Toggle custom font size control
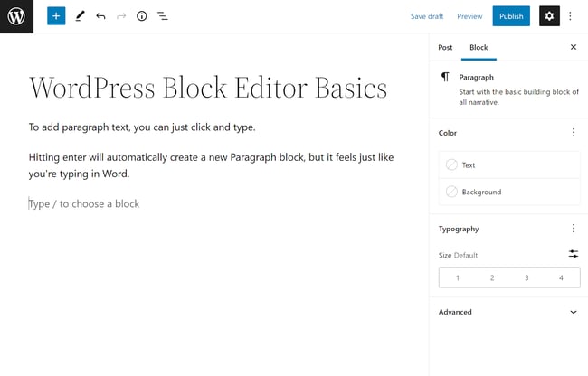This screenshot has height=376, width=588. tap(574, 255)
